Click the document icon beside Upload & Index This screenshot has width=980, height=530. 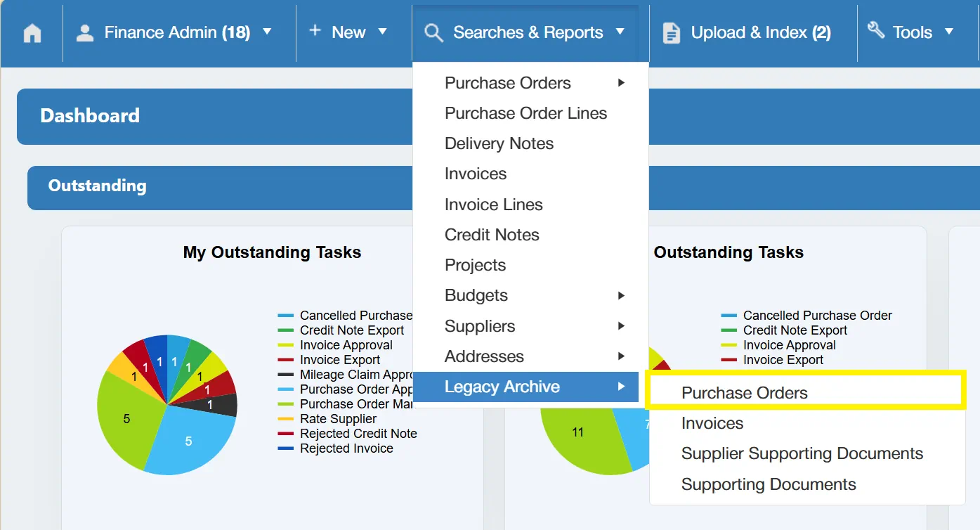(x=672, y=33)
